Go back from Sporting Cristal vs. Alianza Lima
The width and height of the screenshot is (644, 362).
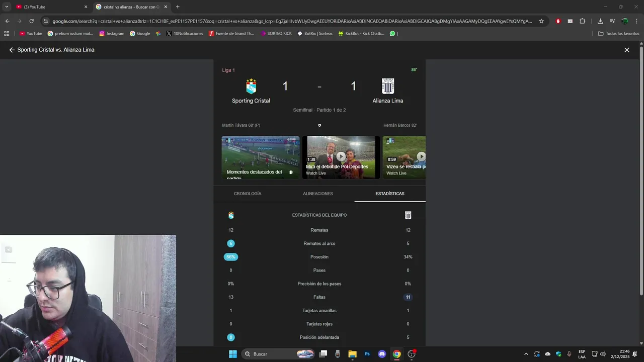click(12, 50)
